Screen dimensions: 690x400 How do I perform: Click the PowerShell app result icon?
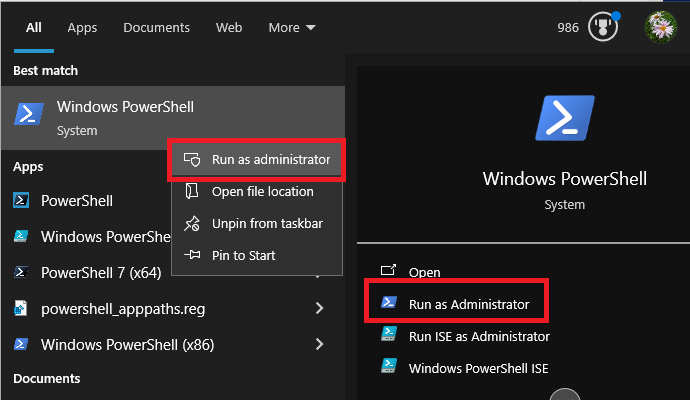pyautogui.click(x=21, y=200)
